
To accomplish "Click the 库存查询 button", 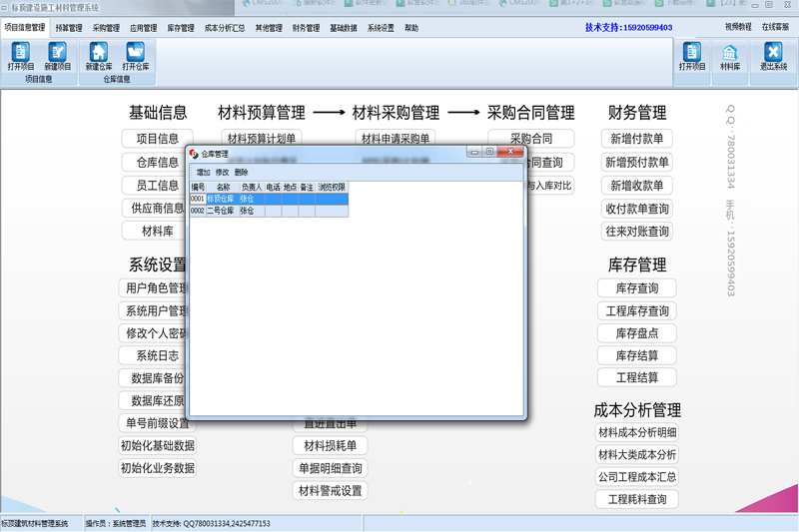I will [636, 288].
